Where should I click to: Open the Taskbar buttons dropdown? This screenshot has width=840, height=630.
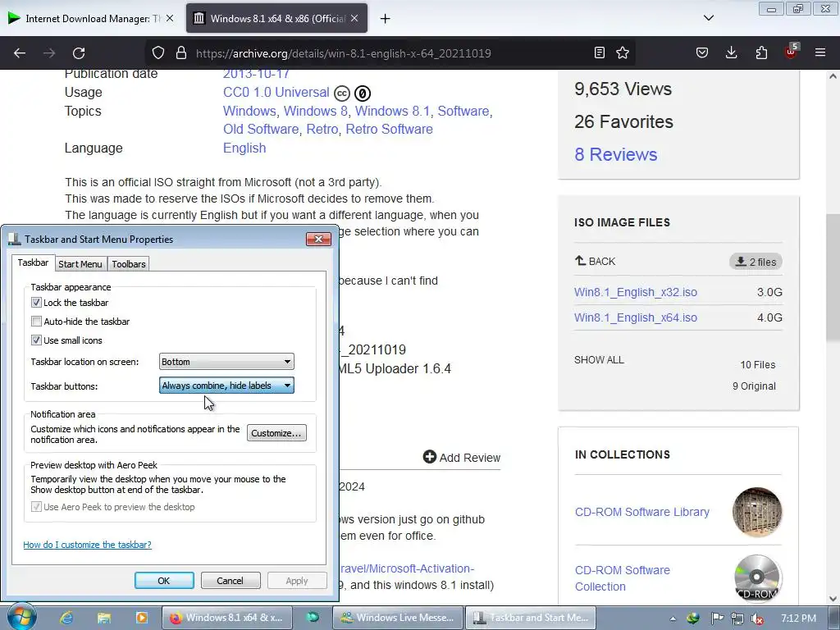point(226,386)
